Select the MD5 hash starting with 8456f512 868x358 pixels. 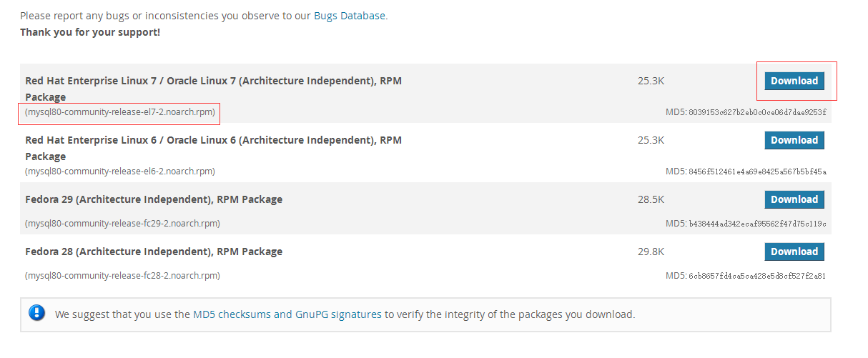tap(758, 171)
